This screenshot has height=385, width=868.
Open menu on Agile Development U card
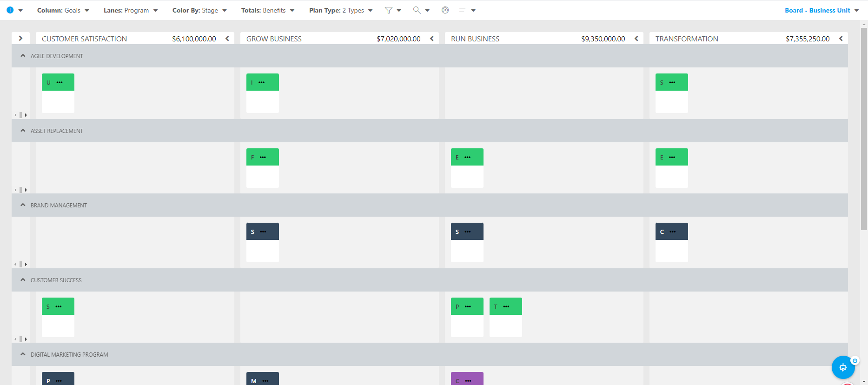tap(60, 82)
